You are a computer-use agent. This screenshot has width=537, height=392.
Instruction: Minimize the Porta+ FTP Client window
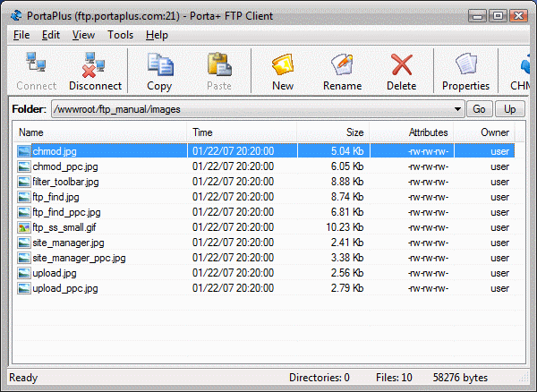tap(477, 16)
